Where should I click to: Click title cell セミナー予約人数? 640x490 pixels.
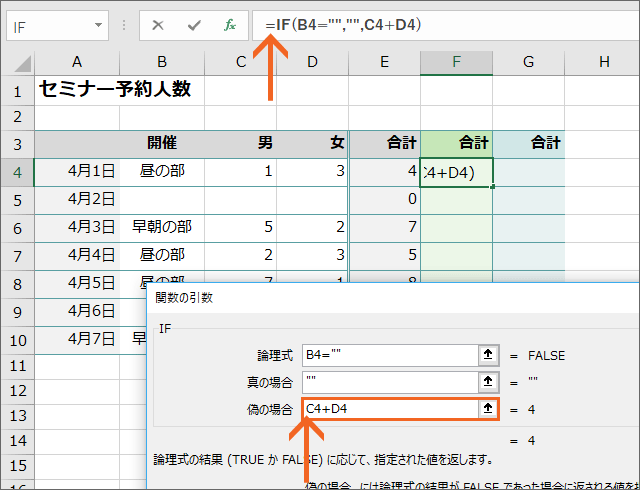(x=115, y=89)
